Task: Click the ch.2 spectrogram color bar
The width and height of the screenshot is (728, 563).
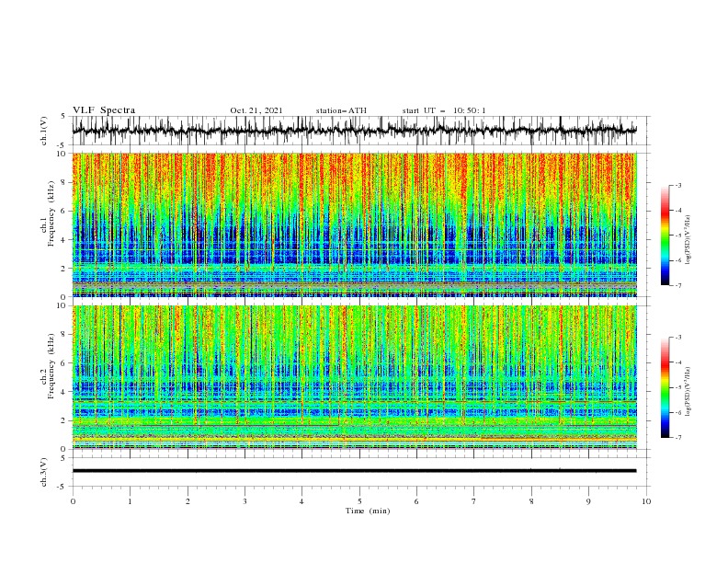Action: coord(665,387)
